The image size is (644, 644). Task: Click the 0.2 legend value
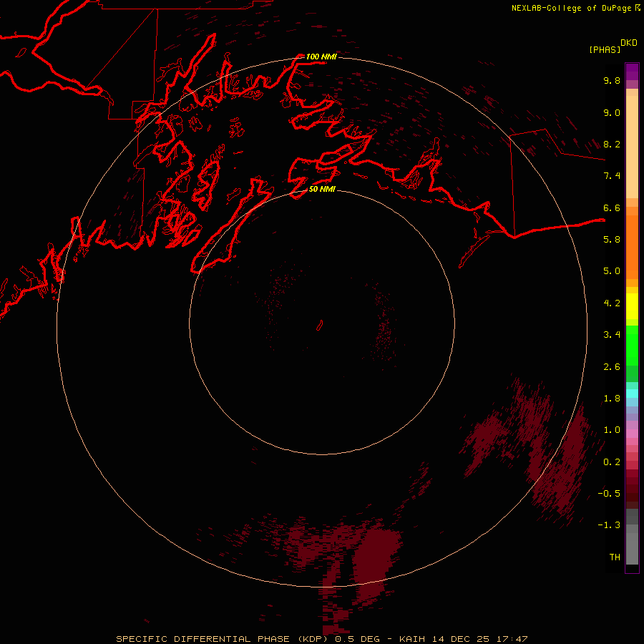coord(612,462)
